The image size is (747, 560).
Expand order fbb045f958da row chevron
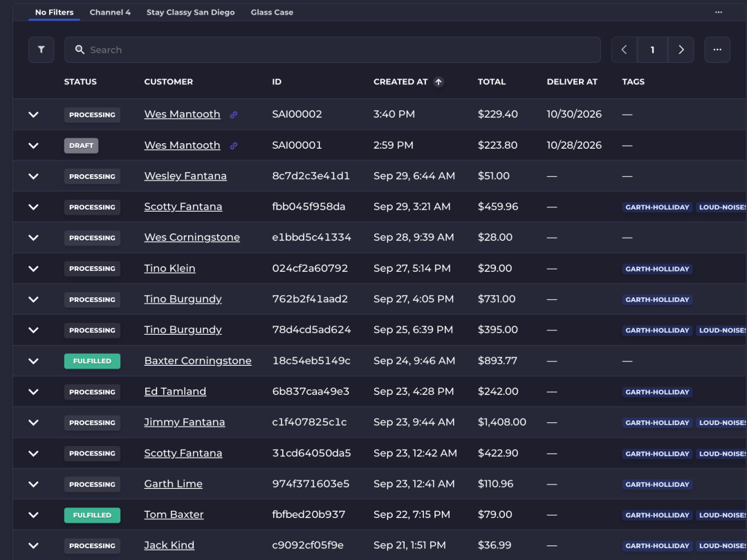33,207
